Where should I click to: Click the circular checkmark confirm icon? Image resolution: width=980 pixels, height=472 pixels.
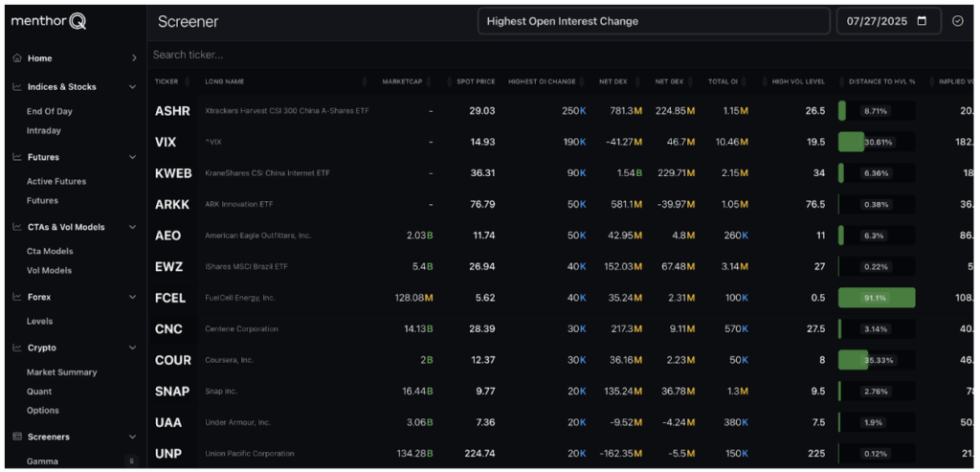pyautogui.click(x=957, y=21)
